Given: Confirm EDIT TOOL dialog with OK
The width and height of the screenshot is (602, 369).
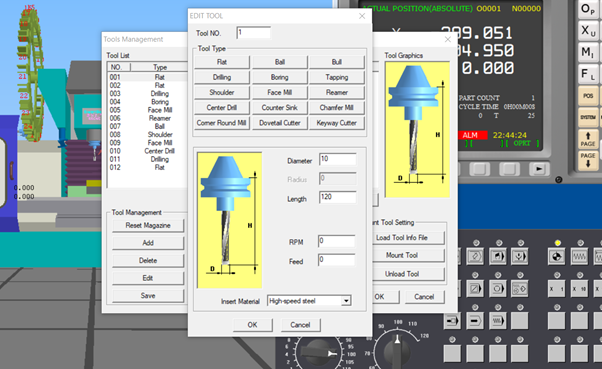Looking at the screenshot, I should [253, 325].
